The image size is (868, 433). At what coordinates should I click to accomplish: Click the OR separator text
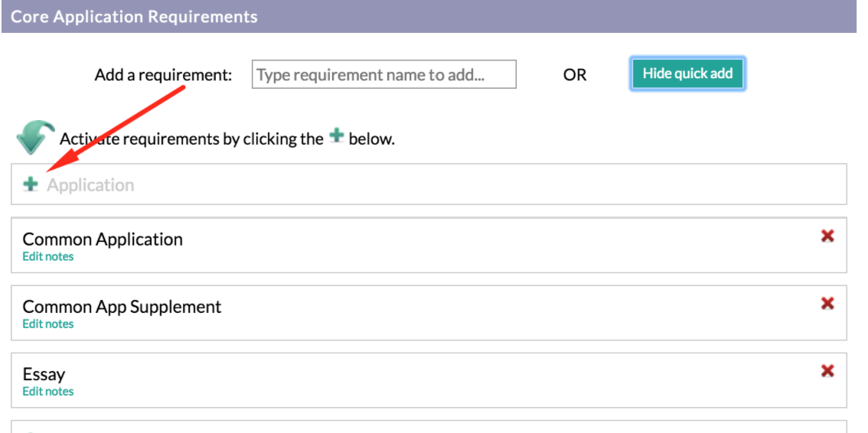575,75
